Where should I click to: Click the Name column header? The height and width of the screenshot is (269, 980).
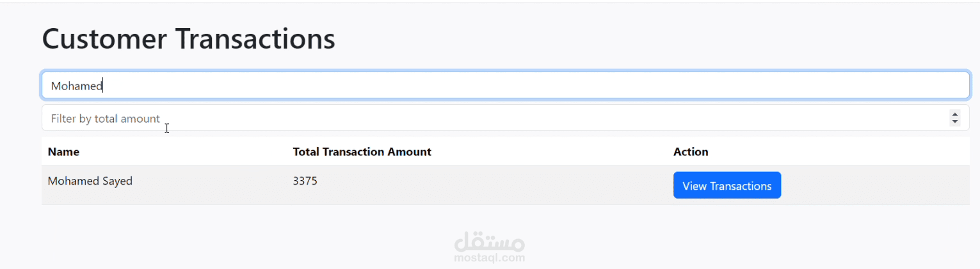(x=63, y=151)
